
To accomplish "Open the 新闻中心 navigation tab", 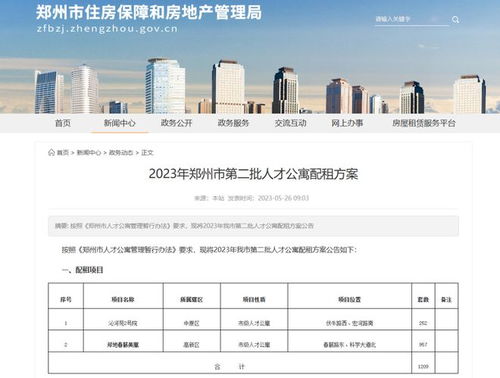I will (x=119, y=123).
